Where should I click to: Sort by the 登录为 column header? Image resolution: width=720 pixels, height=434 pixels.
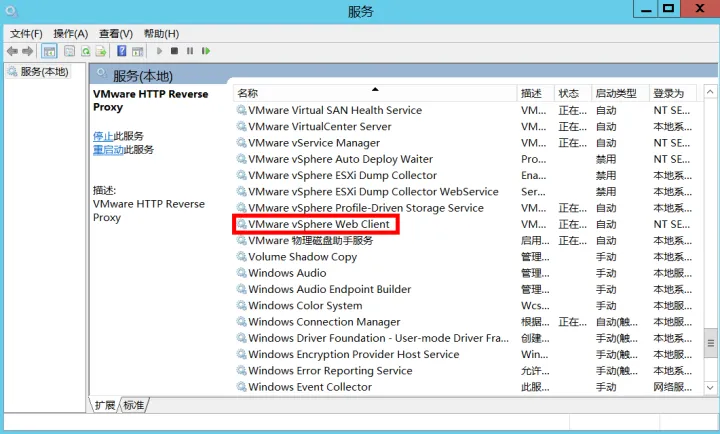click(673, 93)
